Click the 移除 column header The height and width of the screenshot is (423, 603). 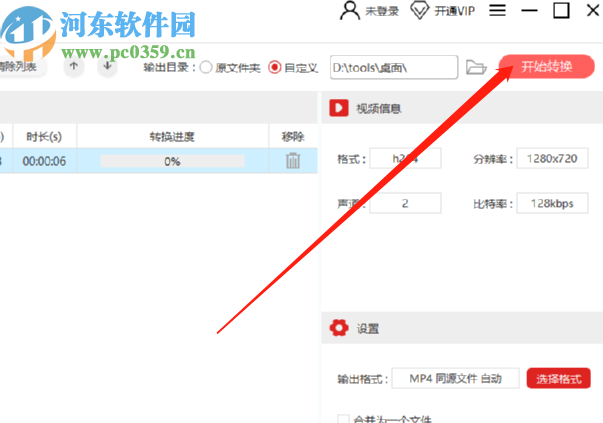click(x=293, y=136)
